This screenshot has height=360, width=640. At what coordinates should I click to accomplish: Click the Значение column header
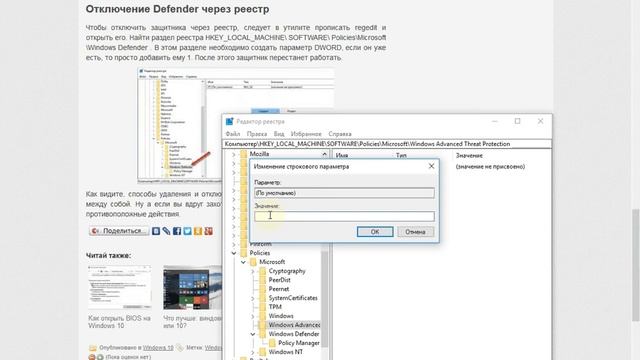coord(469,156)
